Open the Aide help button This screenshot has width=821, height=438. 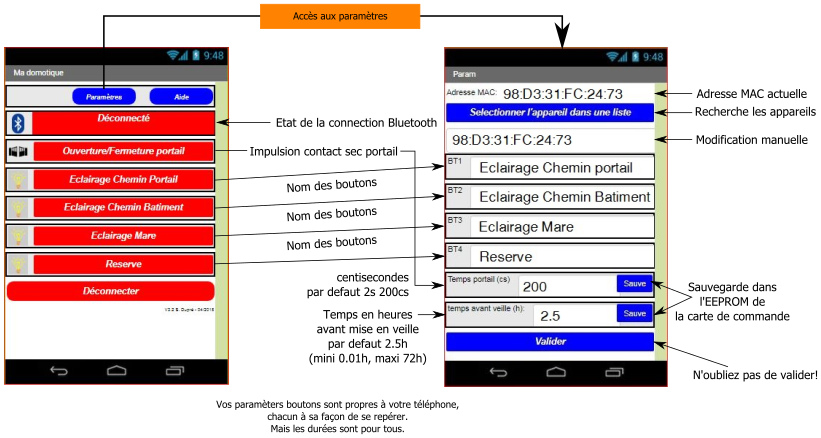[x=181, y=97]
